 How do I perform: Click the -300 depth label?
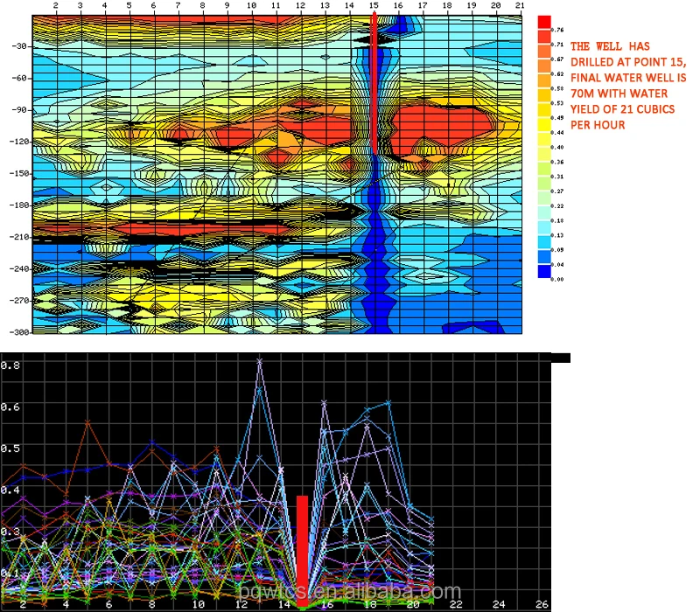click(20, 332)
